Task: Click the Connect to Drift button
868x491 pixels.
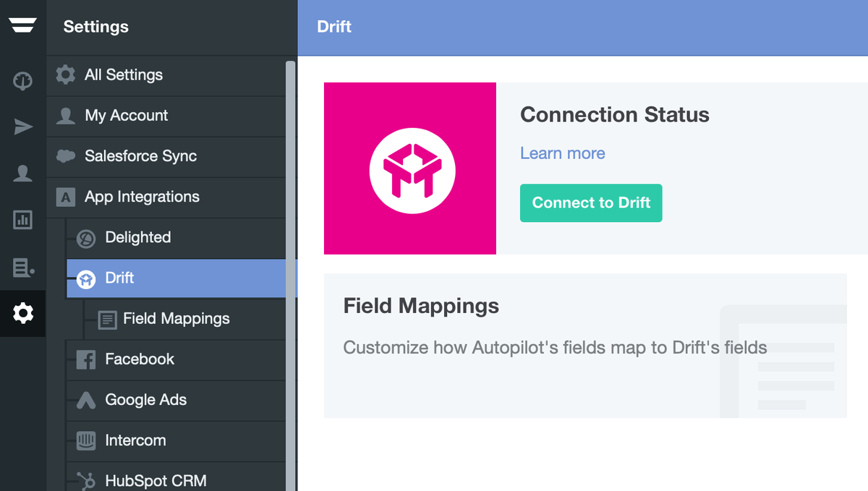Action: click(x=591, y=203)
